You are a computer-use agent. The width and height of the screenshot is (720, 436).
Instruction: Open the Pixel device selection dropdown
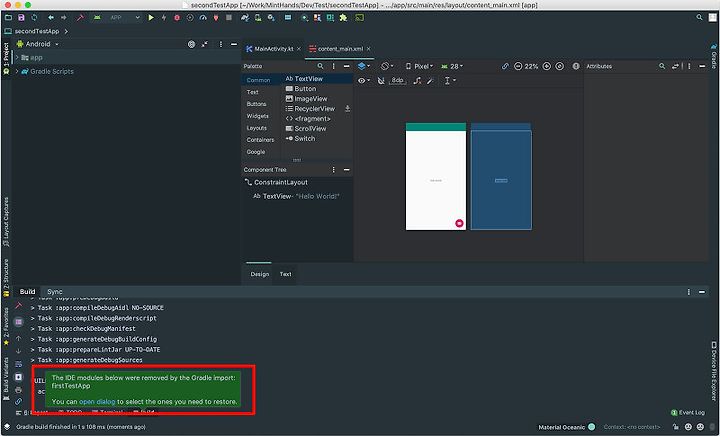pyautogui.click(x=419, y=66)
